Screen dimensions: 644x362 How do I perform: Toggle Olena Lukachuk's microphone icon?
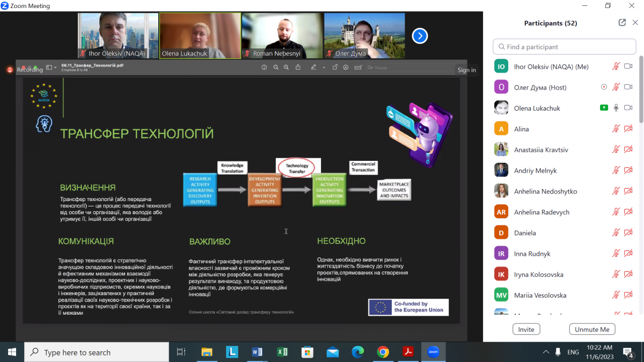(x=616, y=108)
